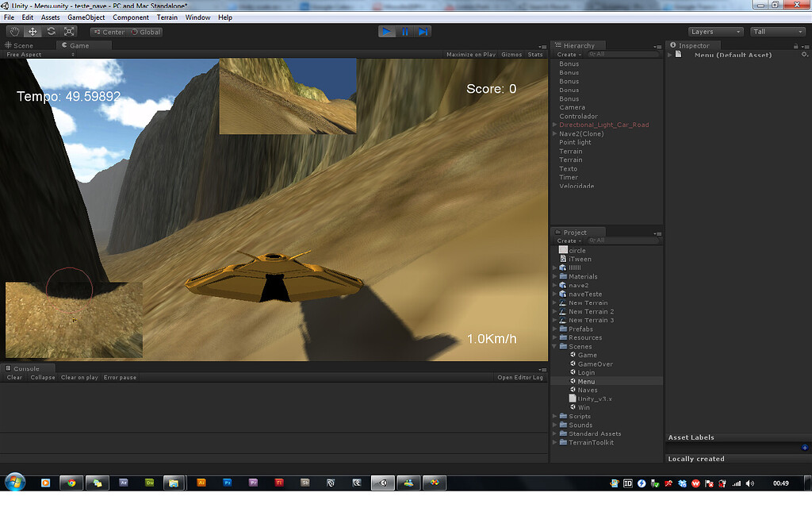
Task: Select the Translate (move) tool
Action: click(x=32, y=31)
